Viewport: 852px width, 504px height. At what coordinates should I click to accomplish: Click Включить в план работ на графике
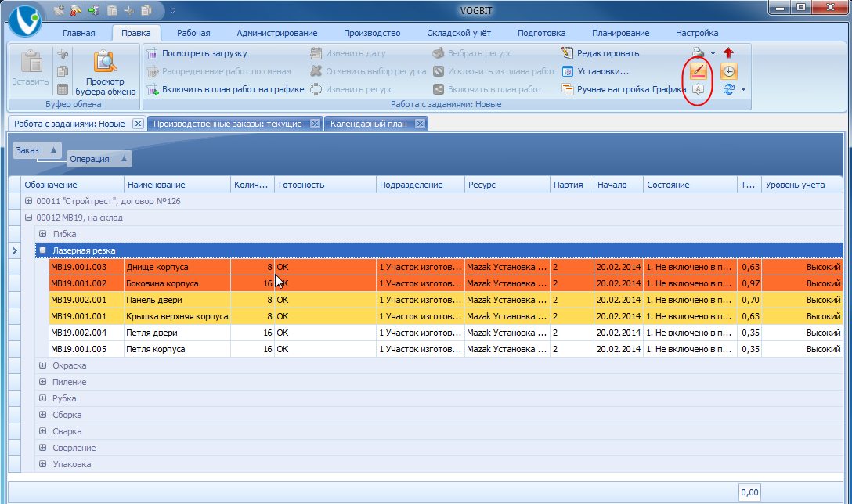point(226,89)
